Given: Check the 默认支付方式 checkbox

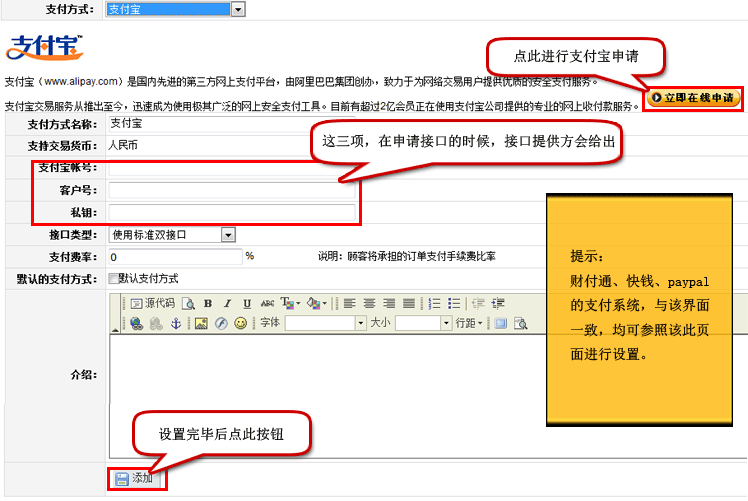Looking at the screenshot, I should pos(113,278).
